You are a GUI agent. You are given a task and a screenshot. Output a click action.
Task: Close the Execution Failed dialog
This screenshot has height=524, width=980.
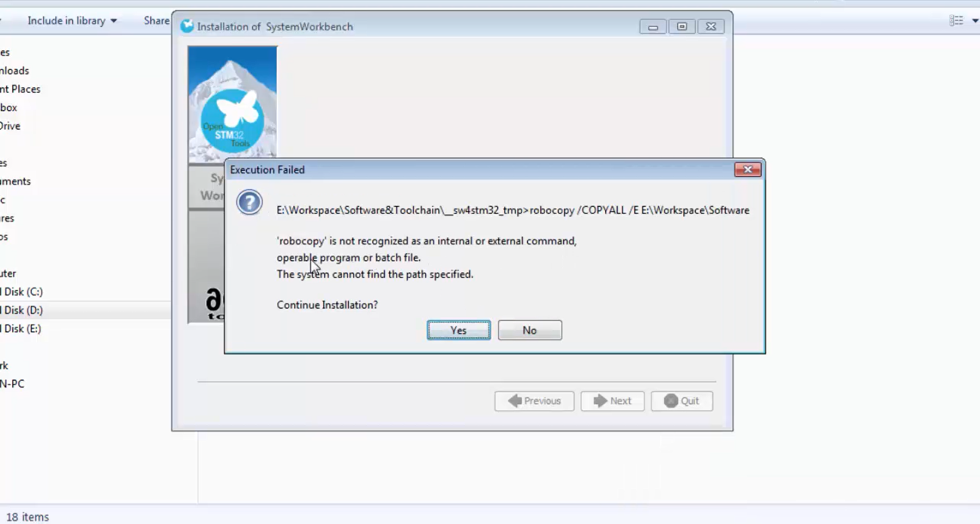point(748,169)
